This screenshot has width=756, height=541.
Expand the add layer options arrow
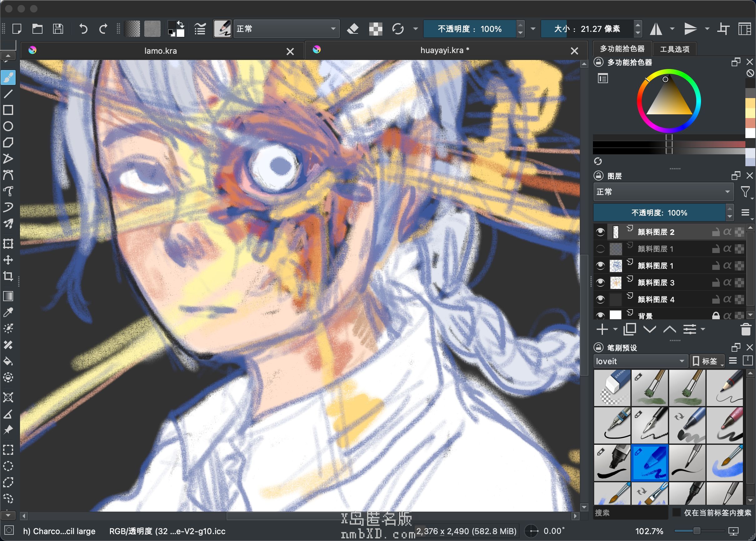coord(615,330)
